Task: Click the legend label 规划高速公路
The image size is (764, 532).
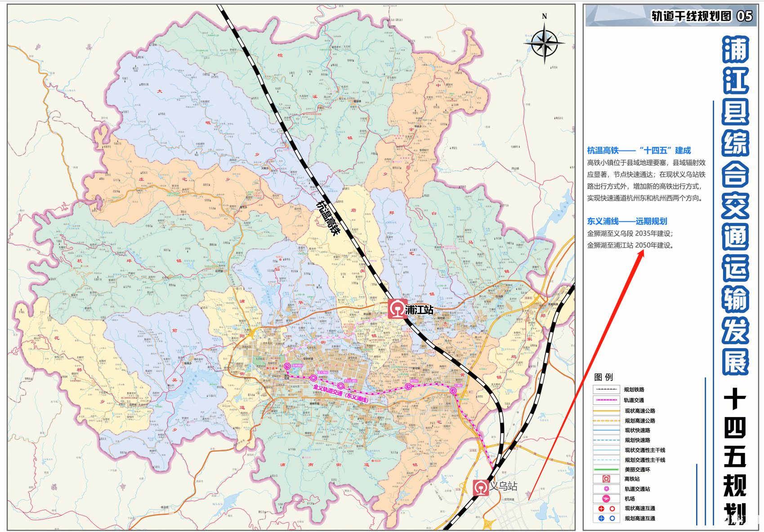Action: pos(640,421)
